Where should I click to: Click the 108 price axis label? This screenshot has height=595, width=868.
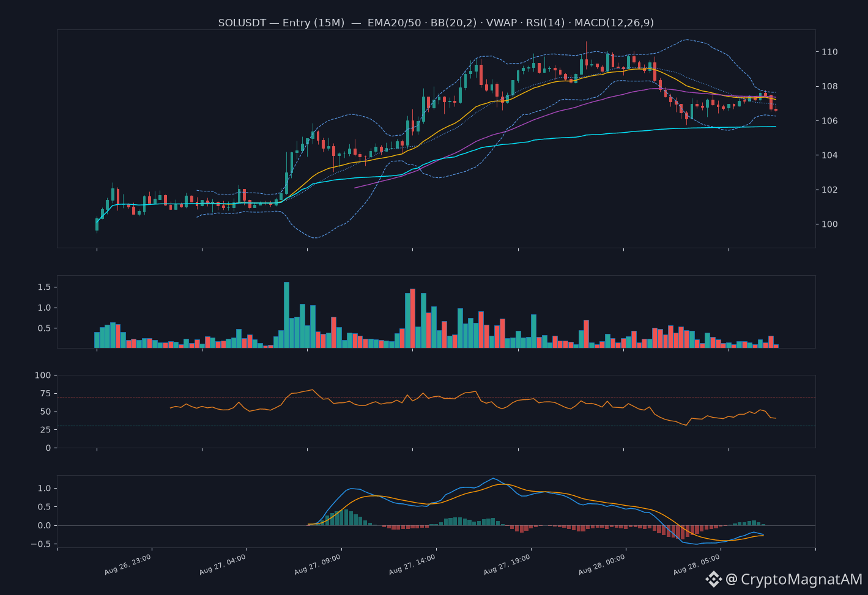coord(829,86)
